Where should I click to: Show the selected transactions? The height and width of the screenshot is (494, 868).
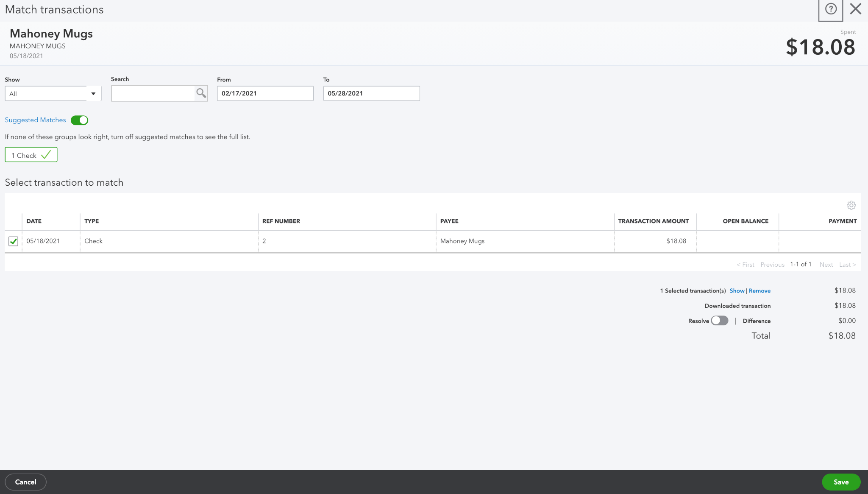[x=737, y=291]
